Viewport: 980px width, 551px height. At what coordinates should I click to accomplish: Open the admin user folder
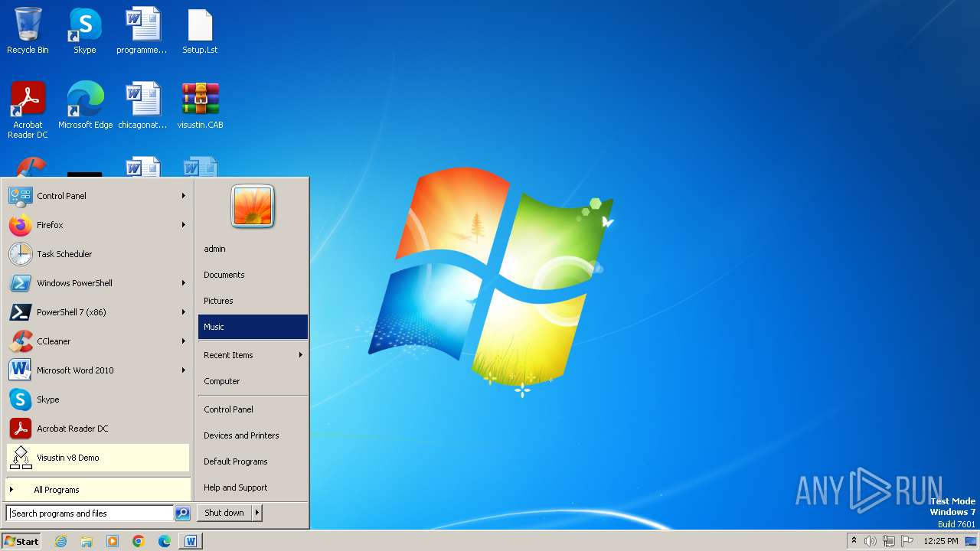click(x=253, y=249)
